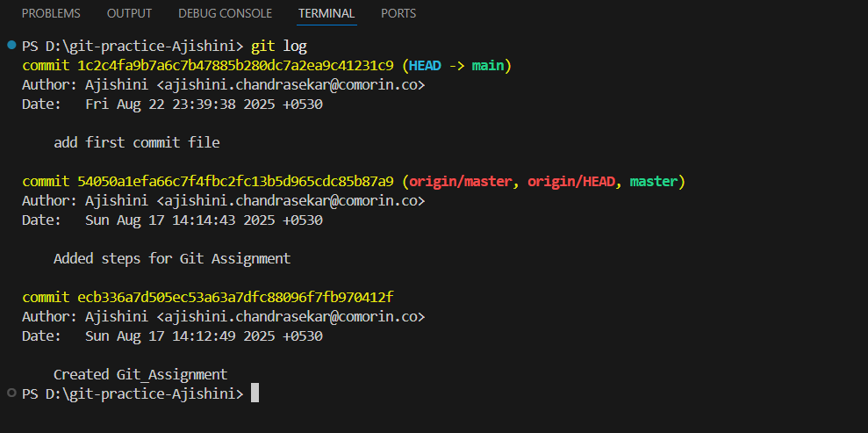The image size is (868, 433).
Task: Click commit hash starting with 54050a1
Action: (235, 181)
